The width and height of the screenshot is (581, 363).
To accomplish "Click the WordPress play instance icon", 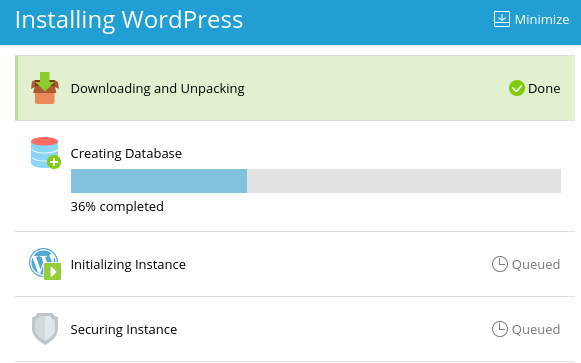I will pyautogui.click(x=45, y=264).
